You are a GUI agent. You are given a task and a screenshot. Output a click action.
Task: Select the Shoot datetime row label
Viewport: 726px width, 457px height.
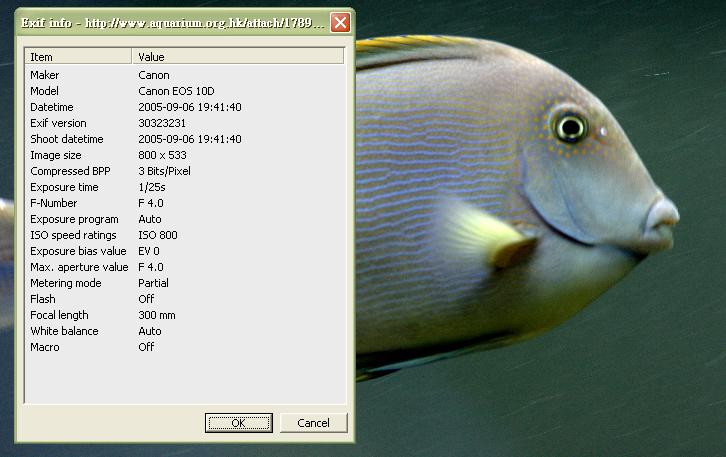pos(67,139)
